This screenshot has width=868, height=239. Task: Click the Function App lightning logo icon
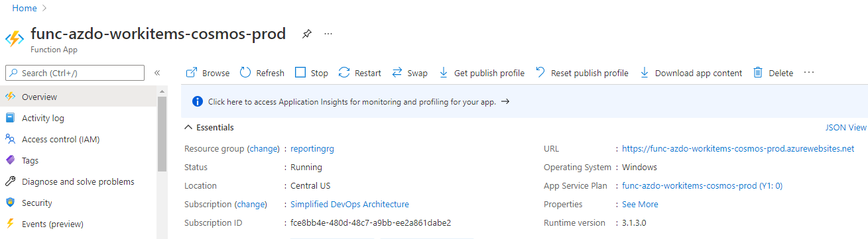point(15,39)
